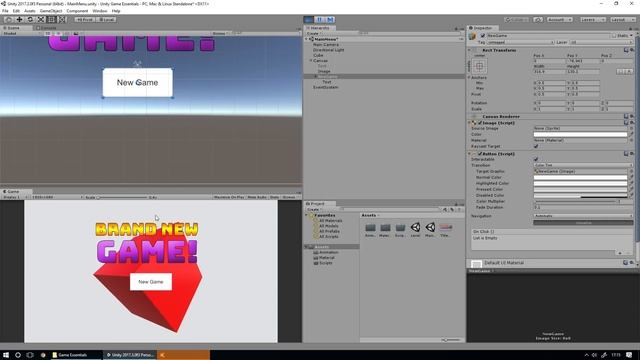
Task: Open the Account dropdown
Action: click(560, 19)
